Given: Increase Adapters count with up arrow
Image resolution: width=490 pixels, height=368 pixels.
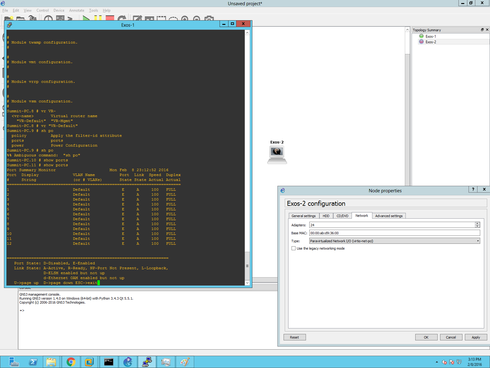Looking at the screenshot, I should [x=477, y=223].
